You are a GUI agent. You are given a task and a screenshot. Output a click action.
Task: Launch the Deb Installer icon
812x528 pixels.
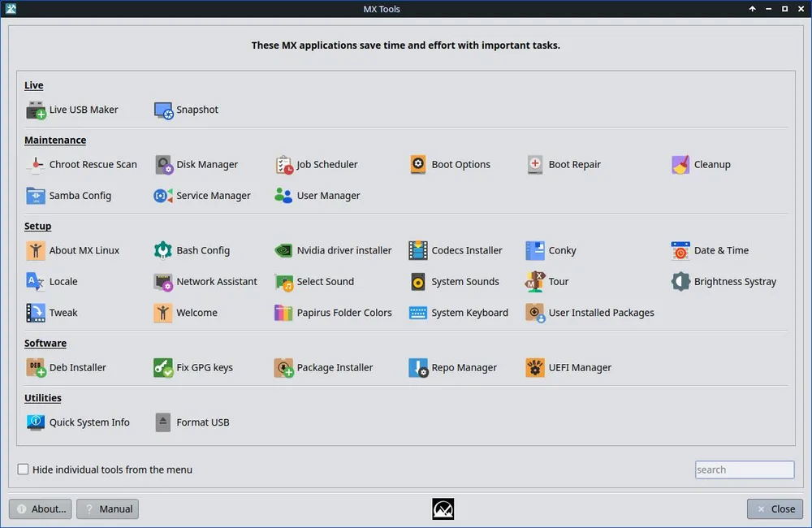pos(36,368)
